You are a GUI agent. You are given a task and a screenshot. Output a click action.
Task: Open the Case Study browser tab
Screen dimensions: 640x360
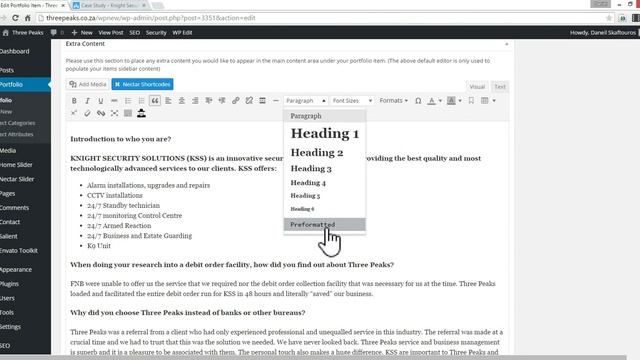[x=109, y=5]
